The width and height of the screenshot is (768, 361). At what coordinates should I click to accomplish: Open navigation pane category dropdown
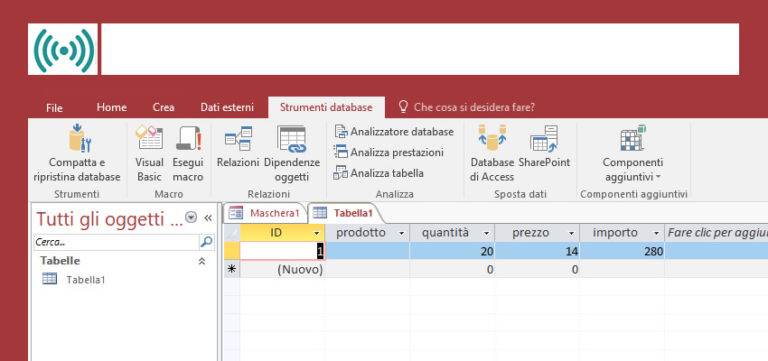[x=191, y=217]
